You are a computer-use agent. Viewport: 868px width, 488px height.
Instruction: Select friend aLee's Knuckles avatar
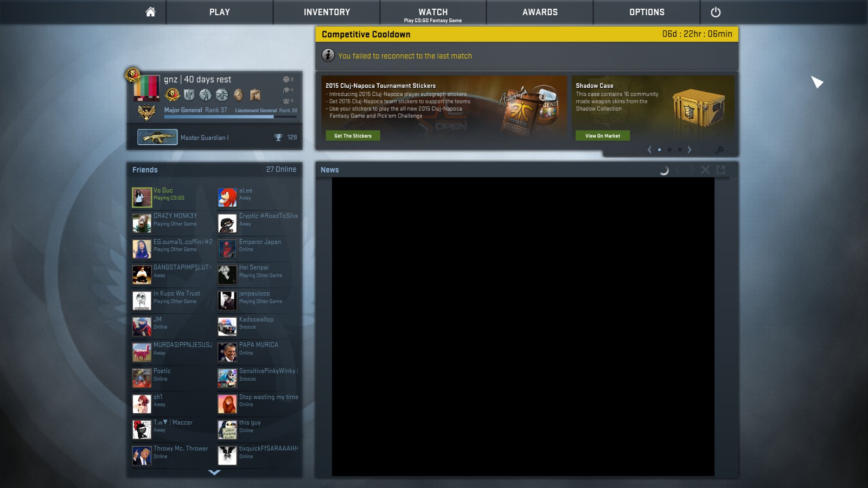click(x=227, y=197)
